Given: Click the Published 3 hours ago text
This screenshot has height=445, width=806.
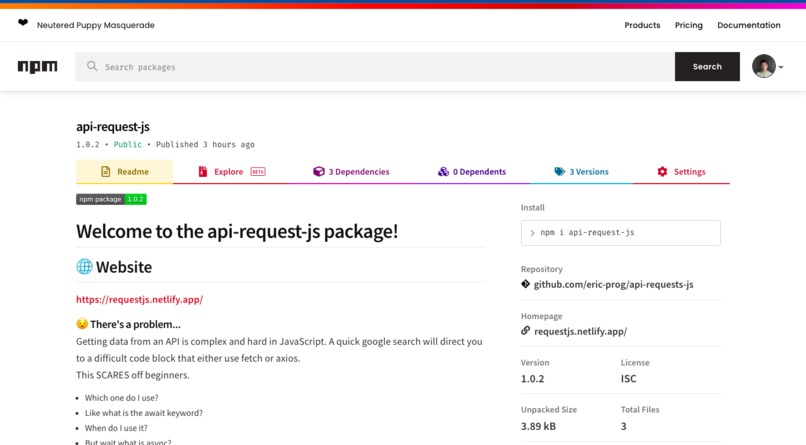Looking at the screenshot, I should click(x=205, y=144).
